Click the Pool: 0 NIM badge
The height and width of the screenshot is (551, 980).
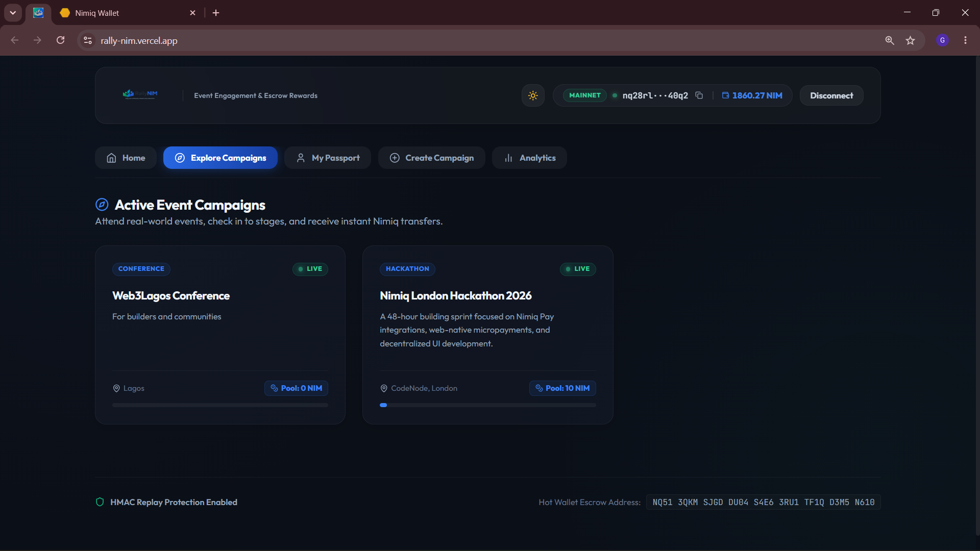296,388
